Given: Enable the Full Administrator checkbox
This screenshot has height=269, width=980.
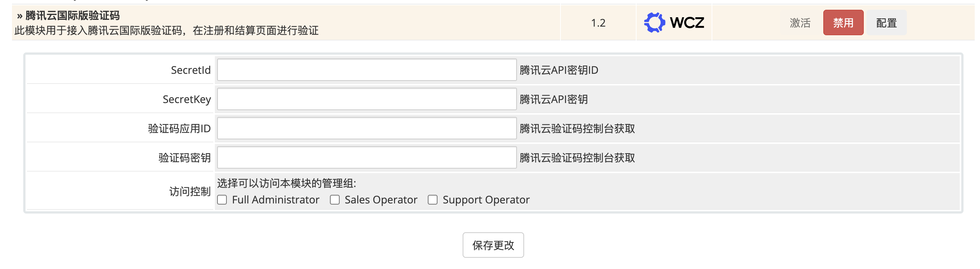Looking at the screenshot, I should 222,200.
